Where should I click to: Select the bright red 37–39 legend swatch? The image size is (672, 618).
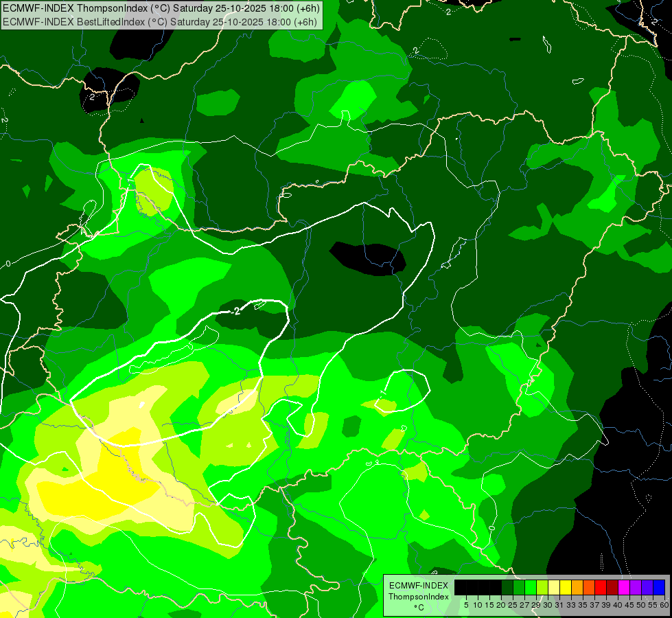(x=601, y=587)
